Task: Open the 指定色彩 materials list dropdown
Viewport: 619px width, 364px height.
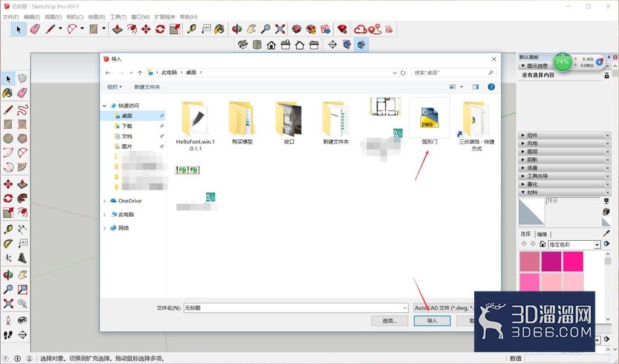Action: coord(597,245)
